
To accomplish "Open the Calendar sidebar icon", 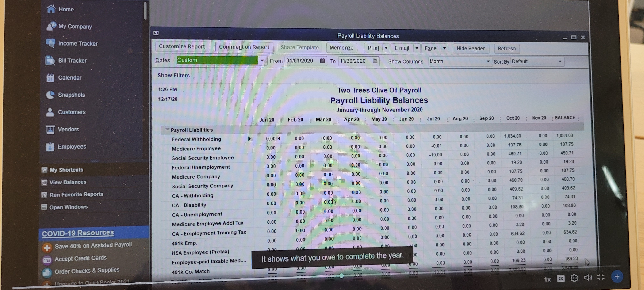I will (x=50, y=78).
